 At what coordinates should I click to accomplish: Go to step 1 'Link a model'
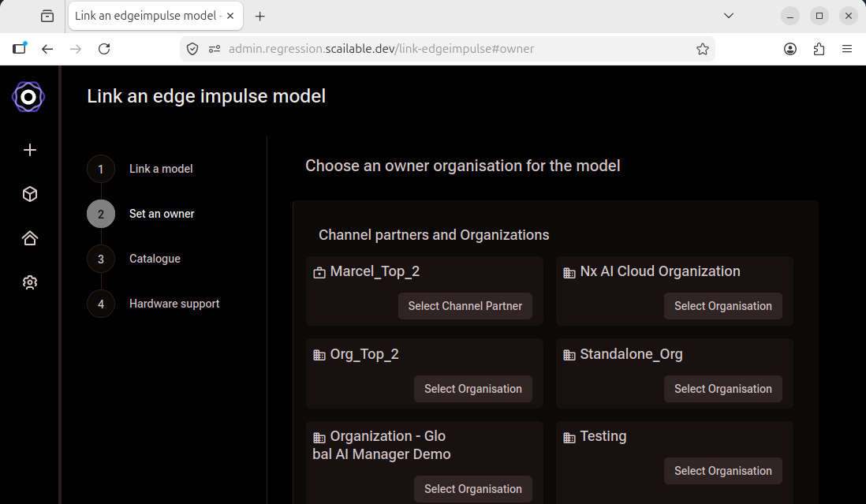[x=161, y=169]
